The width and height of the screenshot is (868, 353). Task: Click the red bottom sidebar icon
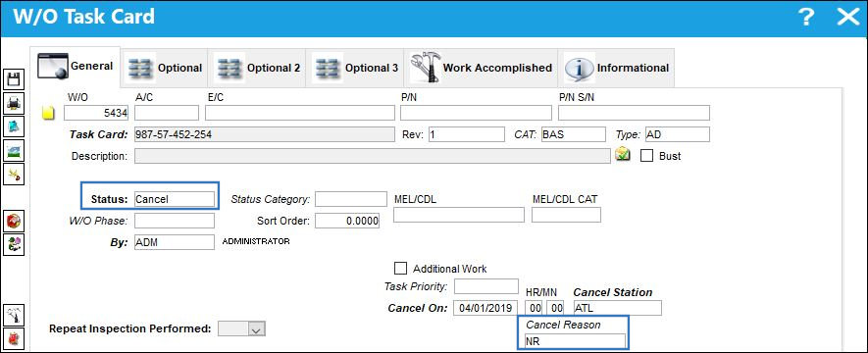pyautogui.click(x=15, y=337)
